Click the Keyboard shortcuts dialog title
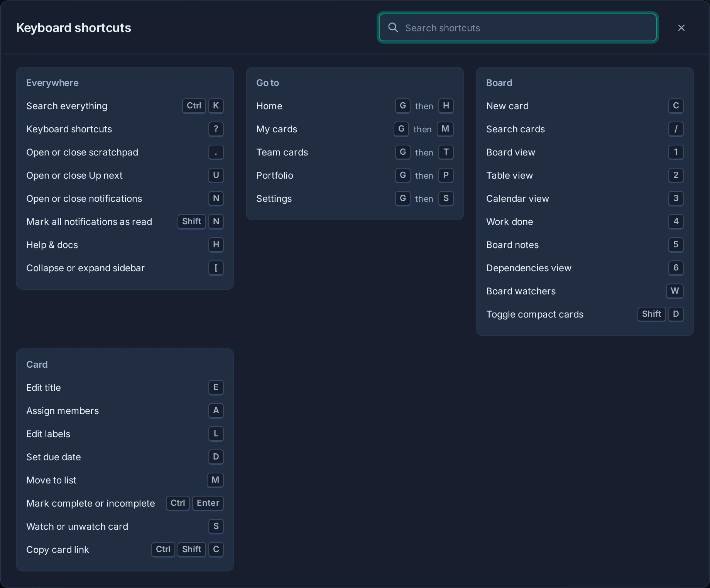 coord(74,28)
